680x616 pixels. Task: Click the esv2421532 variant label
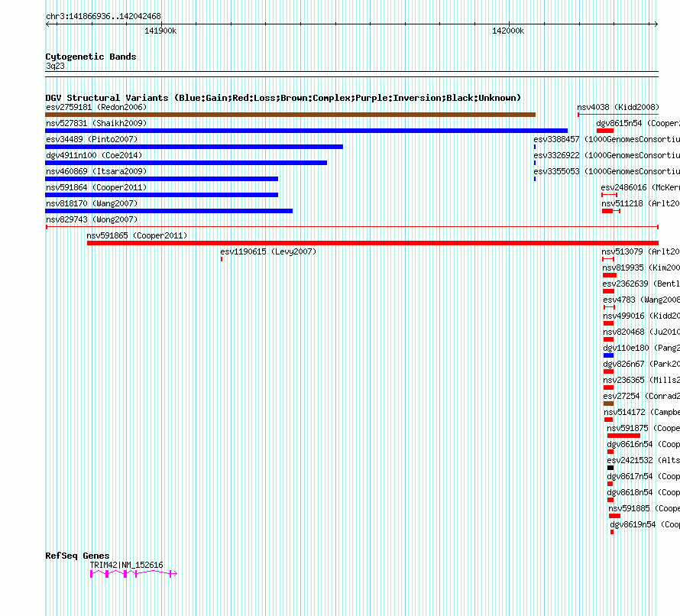point(643,460)
